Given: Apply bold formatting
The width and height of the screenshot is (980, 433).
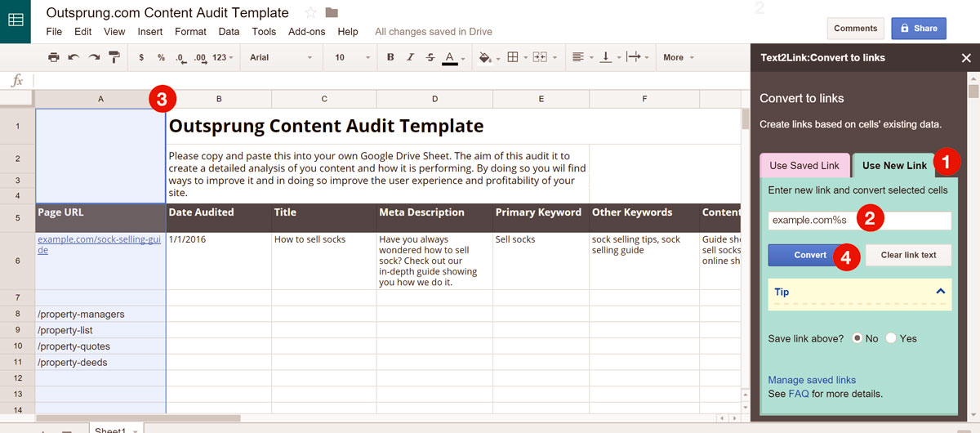Looking at the screenshot, I should 390,57.
